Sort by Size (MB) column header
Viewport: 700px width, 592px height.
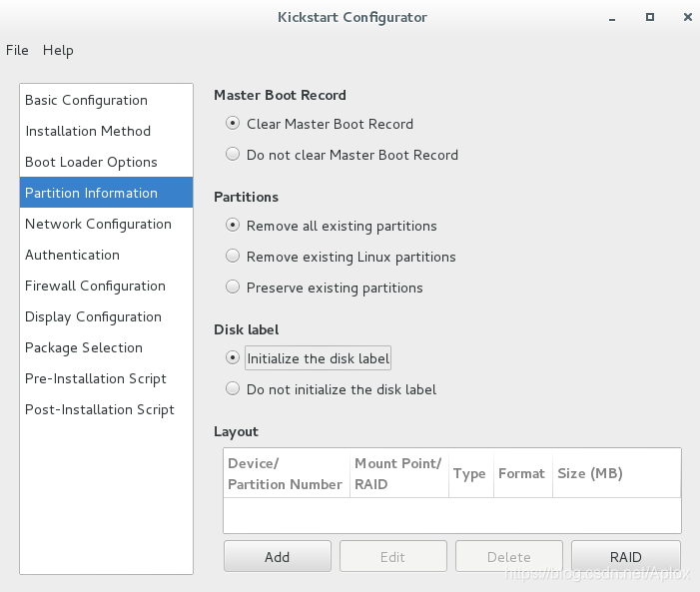click(x=616, y=473)
